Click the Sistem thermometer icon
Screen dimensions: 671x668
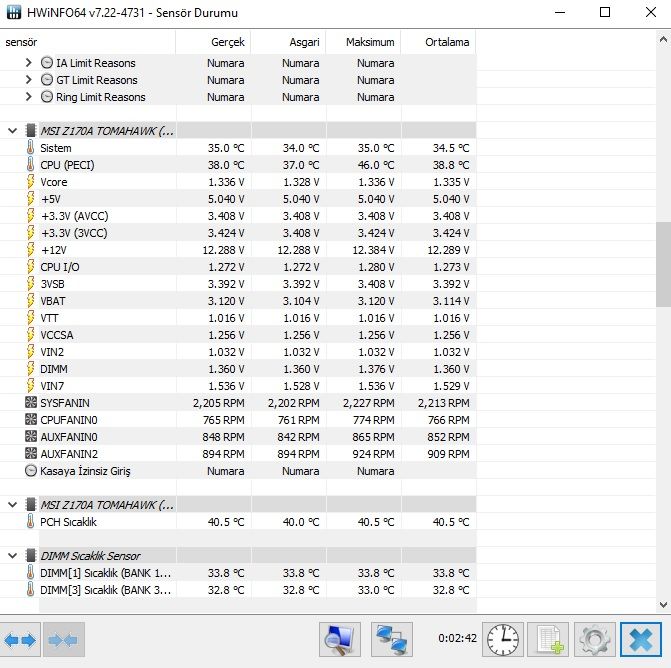tap(30, 148)
